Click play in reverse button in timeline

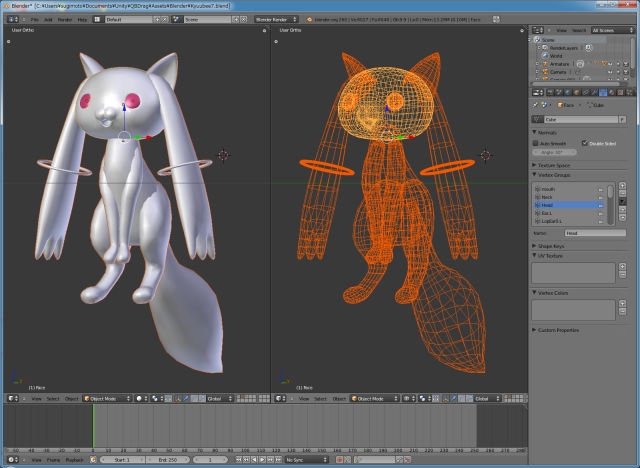pyautogui.click(x=254, y=459)
